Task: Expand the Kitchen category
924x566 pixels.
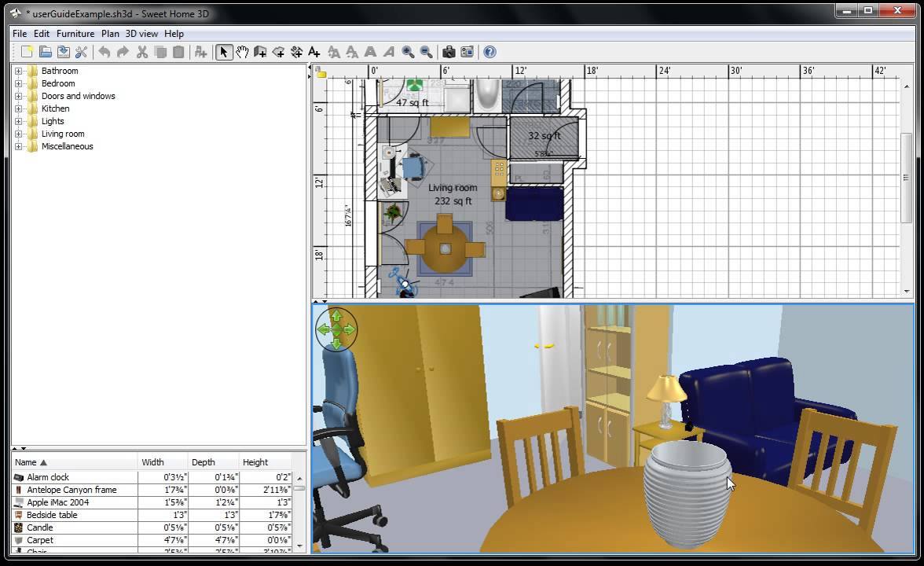Action: 18,109
